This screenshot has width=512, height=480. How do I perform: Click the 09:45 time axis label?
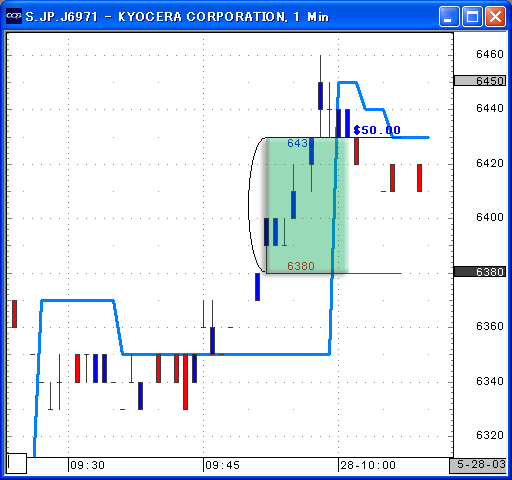[222, 465]
